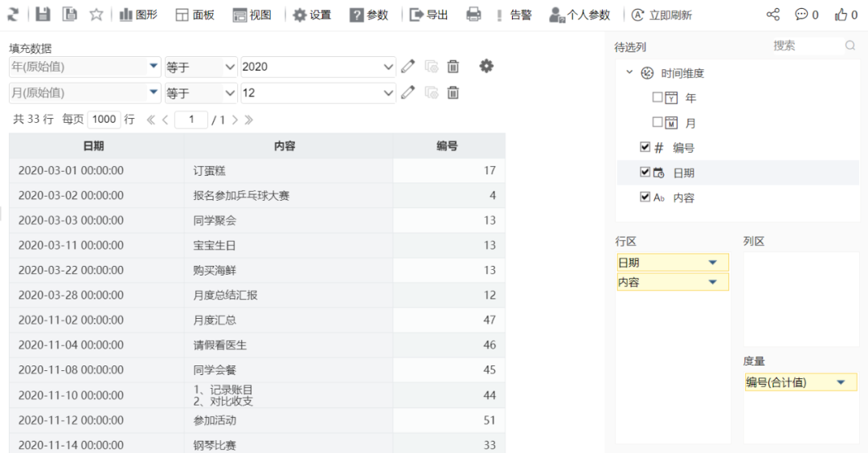The height and width of the screenshot is (453, 868).
Task: Open dropdown of 日期 in 行区
Action: (x=712, y=263)
